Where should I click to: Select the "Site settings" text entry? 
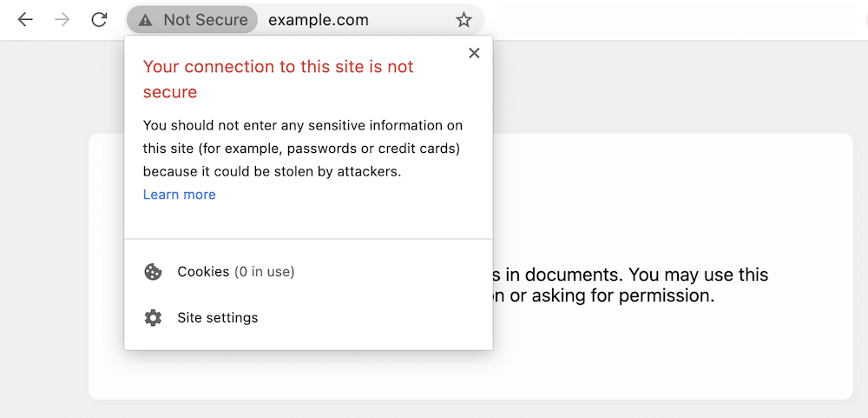[217, 318]
